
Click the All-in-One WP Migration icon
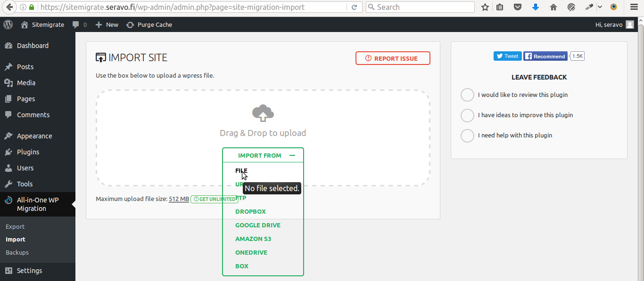8,201
